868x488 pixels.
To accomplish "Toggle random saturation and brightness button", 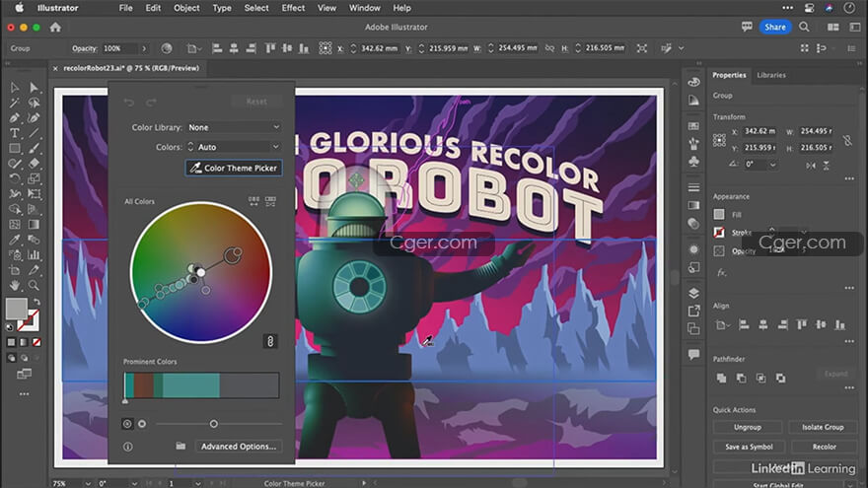I will tap(270, 201).
